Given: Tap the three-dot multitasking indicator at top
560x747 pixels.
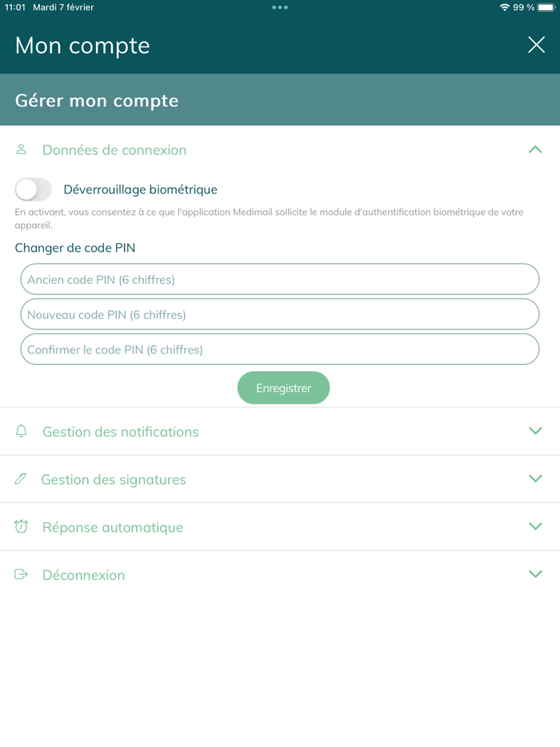Looking at the screenshot, I should point(279,7).
